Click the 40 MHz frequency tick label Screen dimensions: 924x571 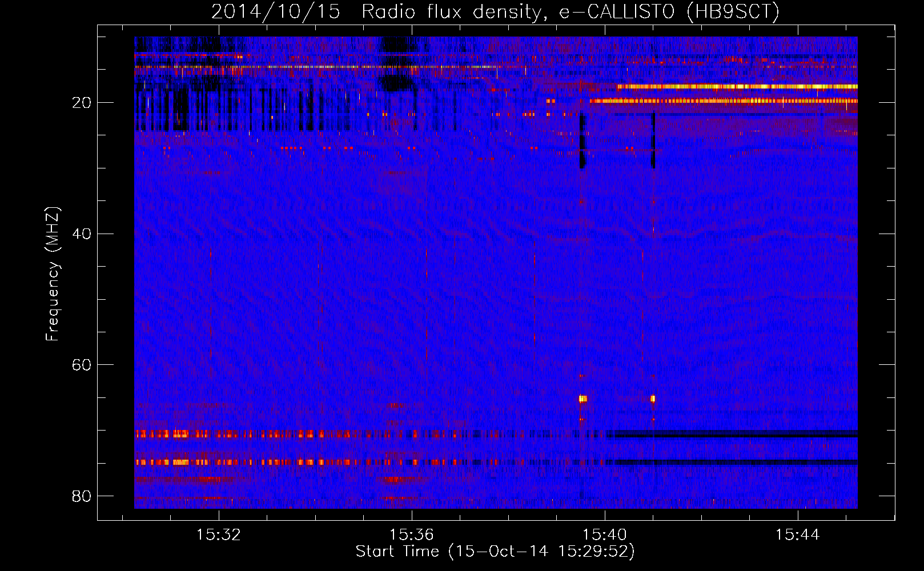click(x=82, y=234)
